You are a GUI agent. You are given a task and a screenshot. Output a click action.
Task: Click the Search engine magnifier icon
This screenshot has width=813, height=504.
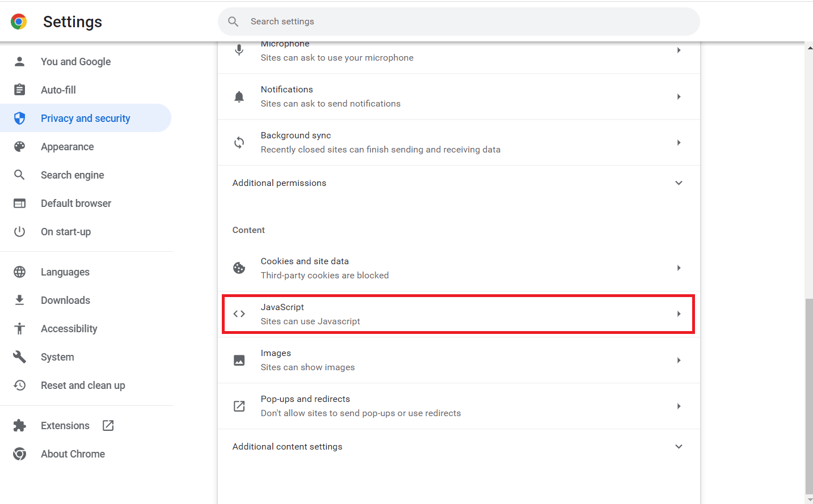click(20, 175)
